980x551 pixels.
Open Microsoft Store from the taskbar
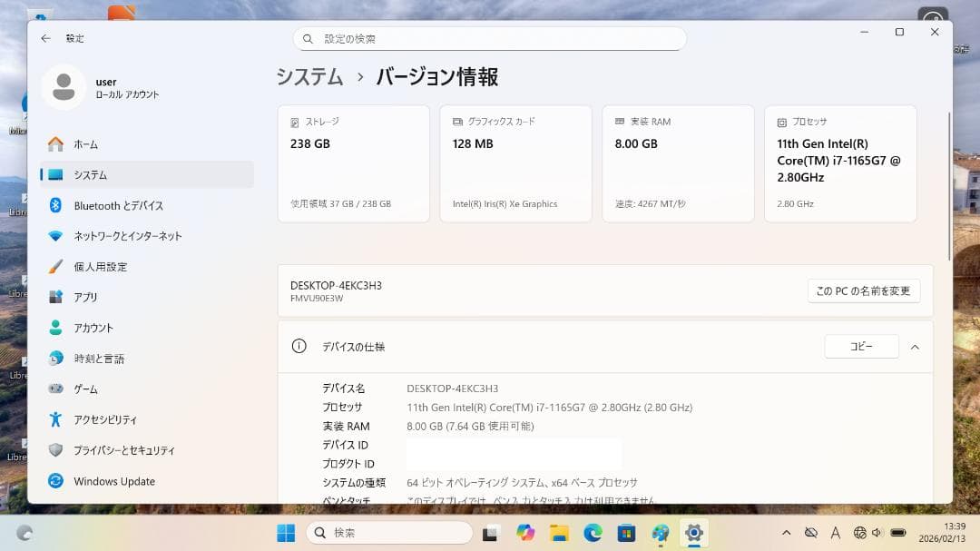tap(627, 533)
